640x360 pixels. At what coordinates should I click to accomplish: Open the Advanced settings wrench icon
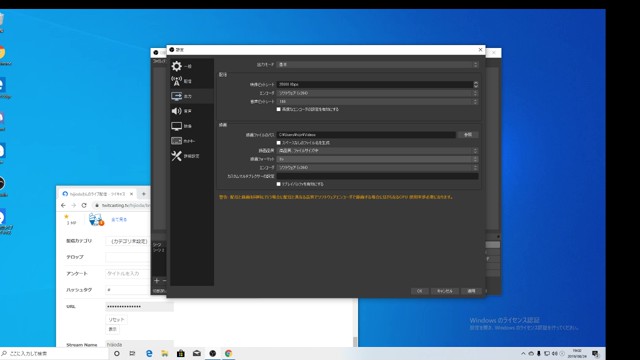coord(177,156)
